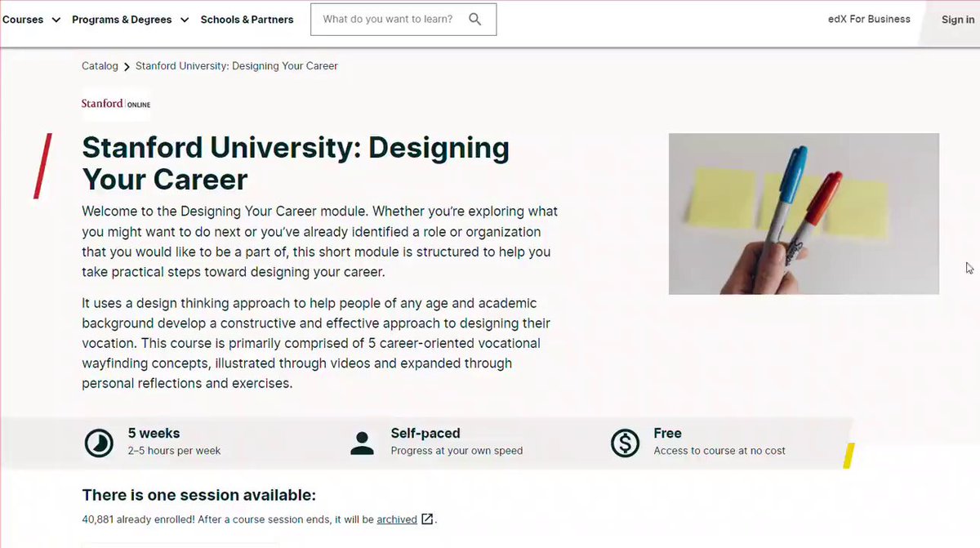
Task: Follow the archived link
Action: (x=397, y=519)
